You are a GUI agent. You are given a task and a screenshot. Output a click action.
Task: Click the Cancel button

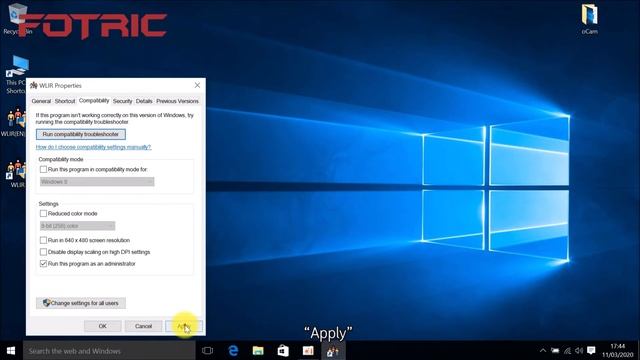click(x=143, y=326)
